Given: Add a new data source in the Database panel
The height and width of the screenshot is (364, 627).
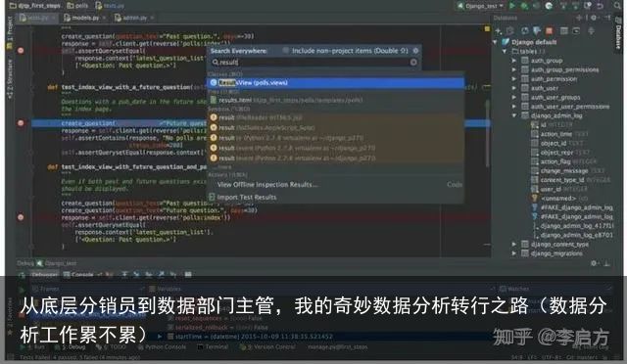Looking at the screenshot, I should [x=499, y=30].
